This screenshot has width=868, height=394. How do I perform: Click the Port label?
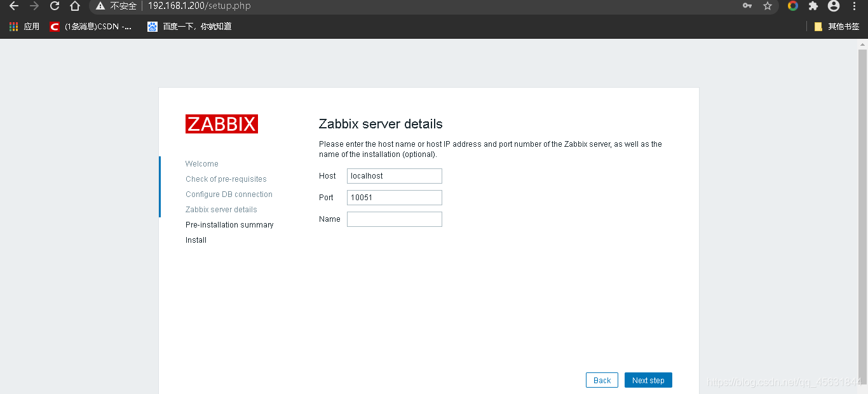[326, 198]
